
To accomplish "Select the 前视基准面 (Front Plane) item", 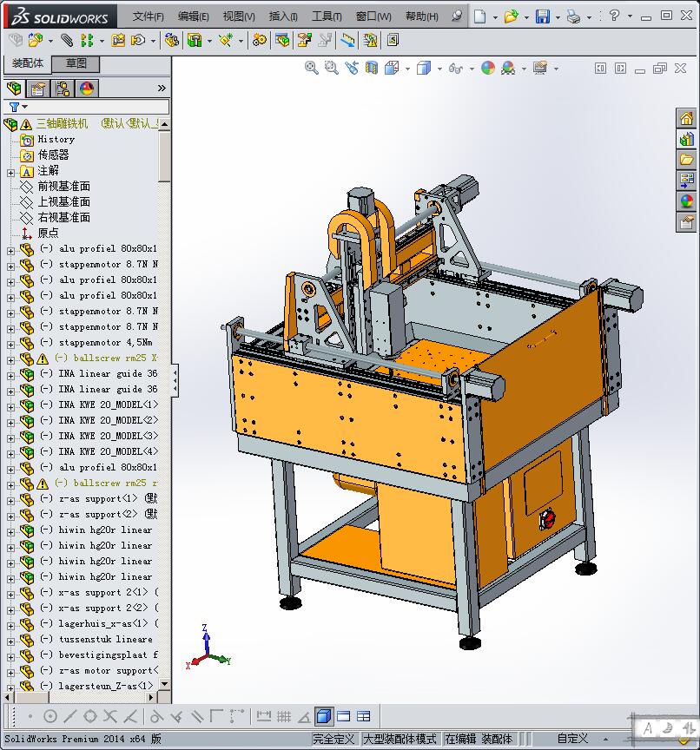I will pyautogui.click(x=63, y=186).
